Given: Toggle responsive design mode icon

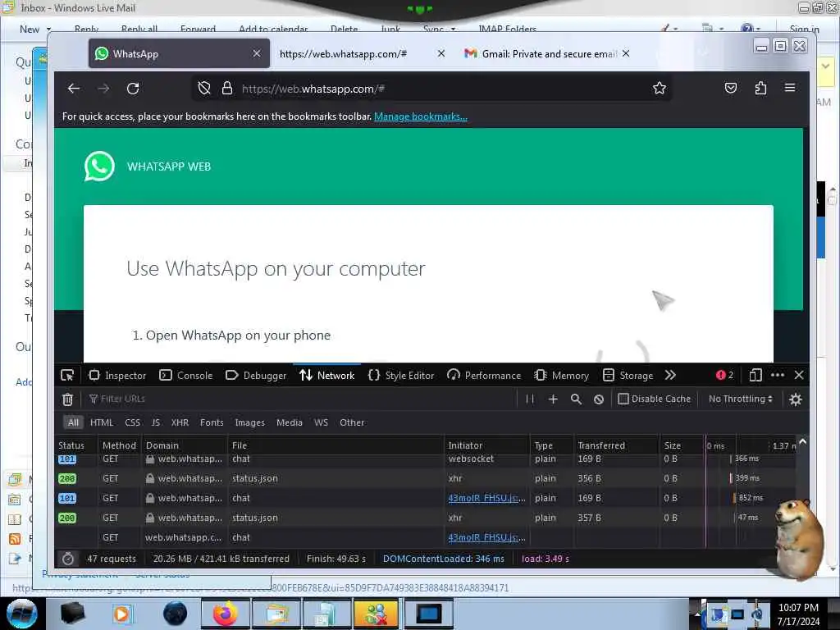Looking at the screenshot, I should [x=756, y=375].
